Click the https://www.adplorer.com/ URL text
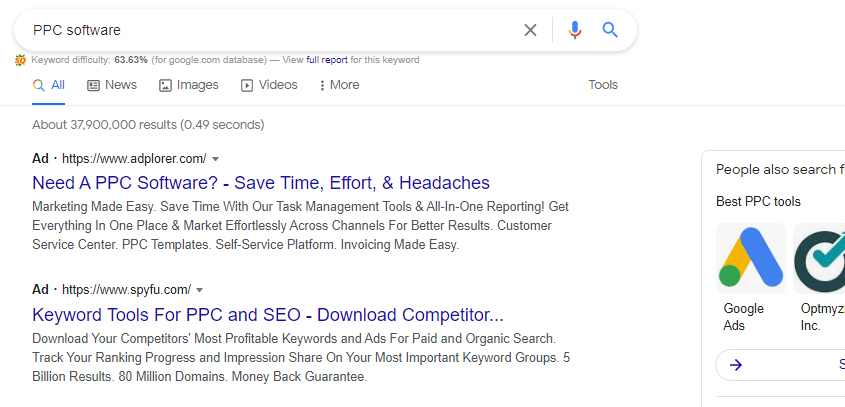Image resolution: width=845 pixels, height=407 pixels. (x=134, y=159)
